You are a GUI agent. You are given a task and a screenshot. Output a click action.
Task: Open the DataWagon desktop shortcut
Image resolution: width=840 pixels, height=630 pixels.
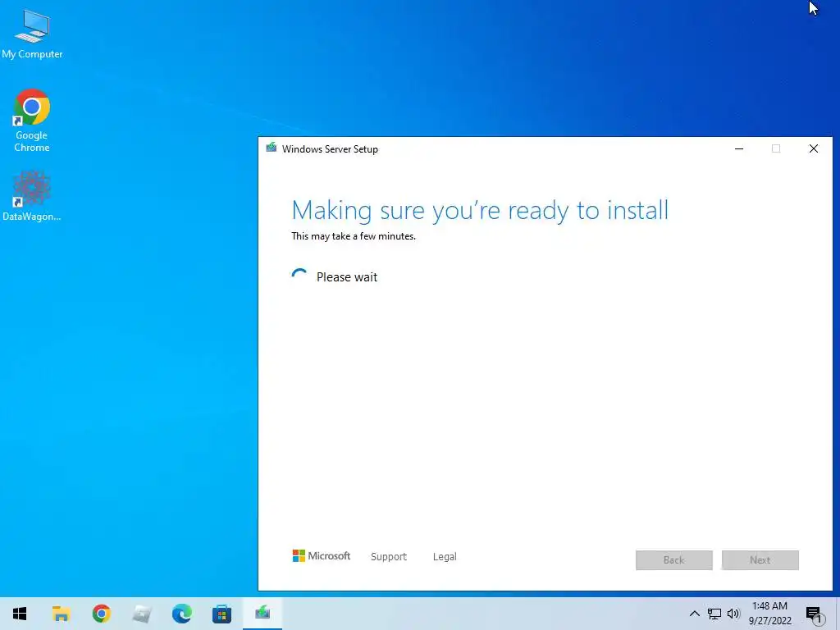(32, 195)
